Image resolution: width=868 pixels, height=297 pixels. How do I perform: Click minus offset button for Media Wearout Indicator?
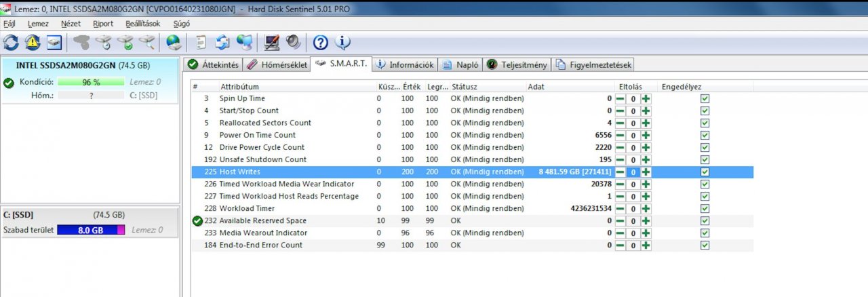(620, 233)
